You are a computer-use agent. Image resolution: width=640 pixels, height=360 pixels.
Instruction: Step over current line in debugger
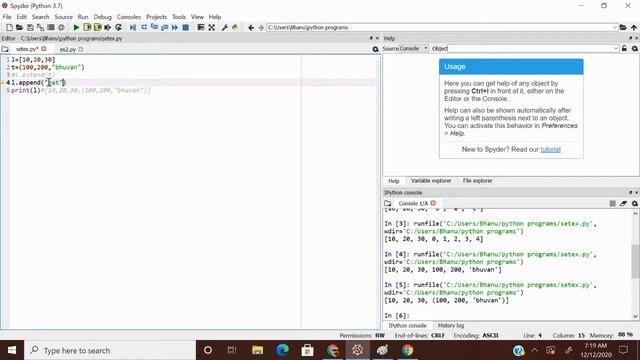pos(144,27)
